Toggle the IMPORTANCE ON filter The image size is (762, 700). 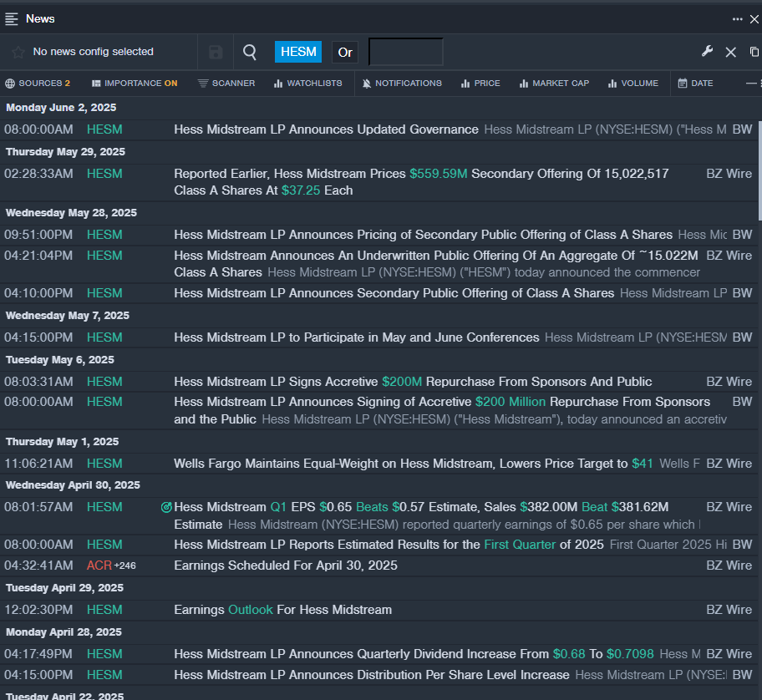pos(135,83)
